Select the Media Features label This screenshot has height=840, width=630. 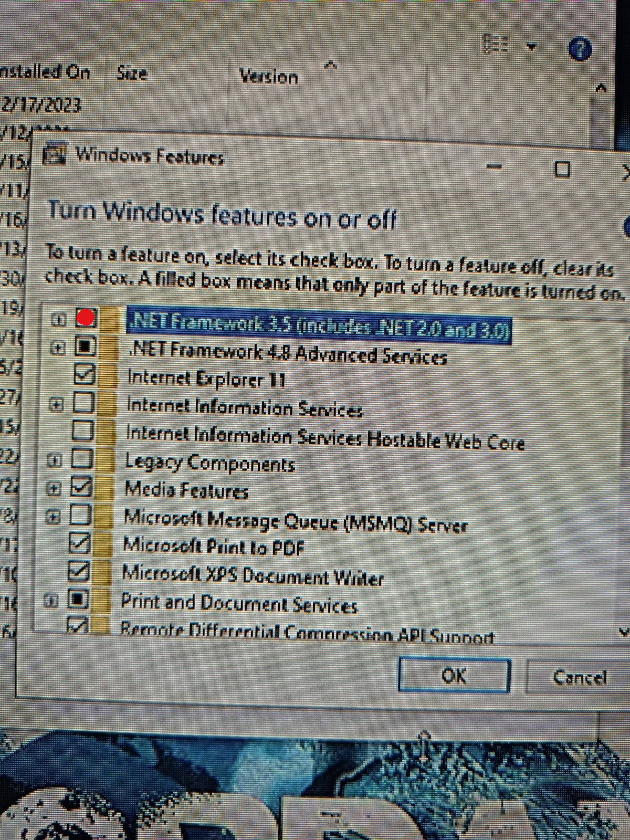(x=186, y=490)
